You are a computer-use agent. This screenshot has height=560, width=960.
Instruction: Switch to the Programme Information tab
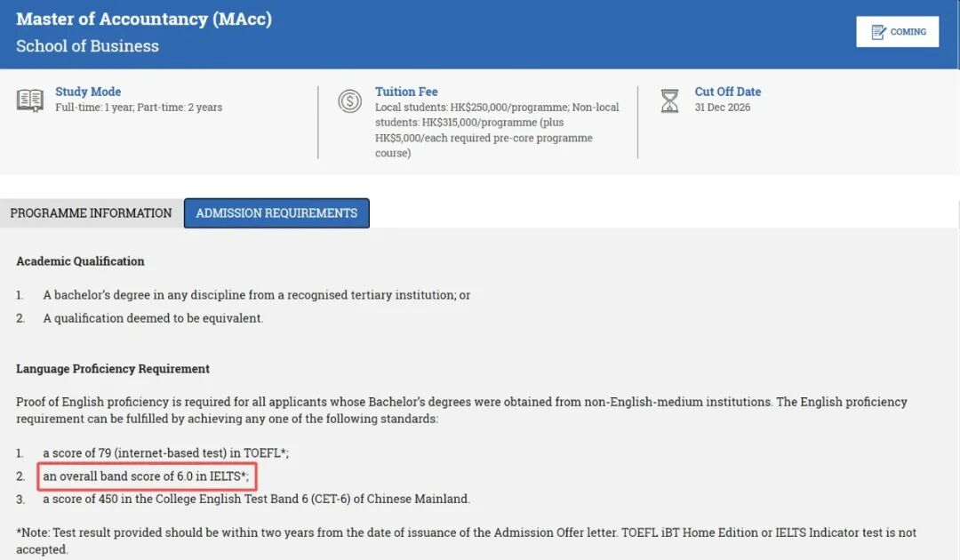click(92, 213)
